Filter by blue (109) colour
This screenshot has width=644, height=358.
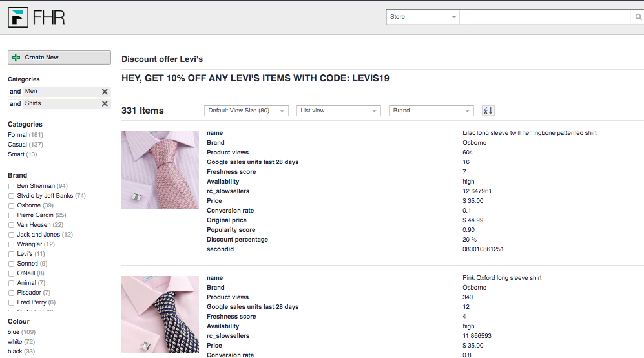pyautogui.click(x=21, y=332)
